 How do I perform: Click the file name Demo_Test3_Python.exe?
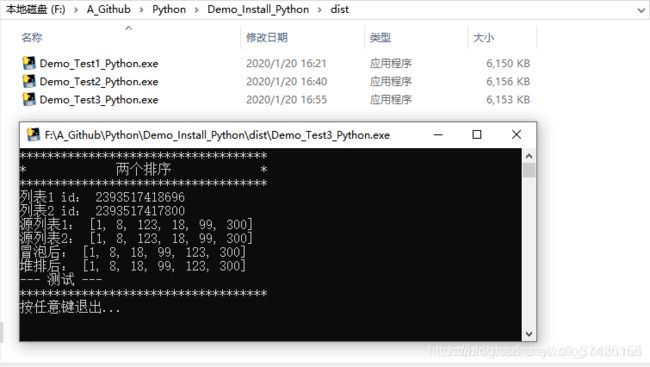(99, 100)
